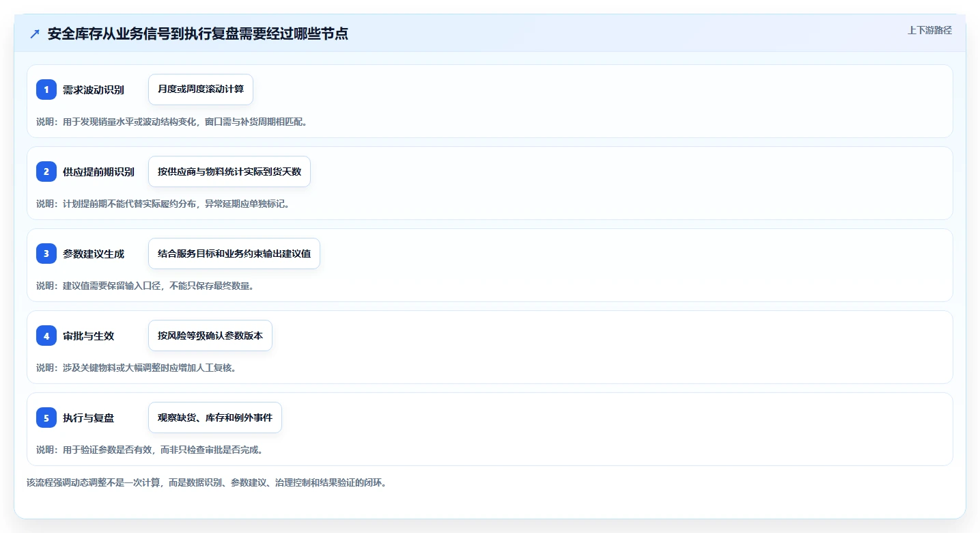980x533 pixels.
Task: Click the title 安全库存从业务信号到执行复盘需要经过哪些节点
Action: coord(198,33)
